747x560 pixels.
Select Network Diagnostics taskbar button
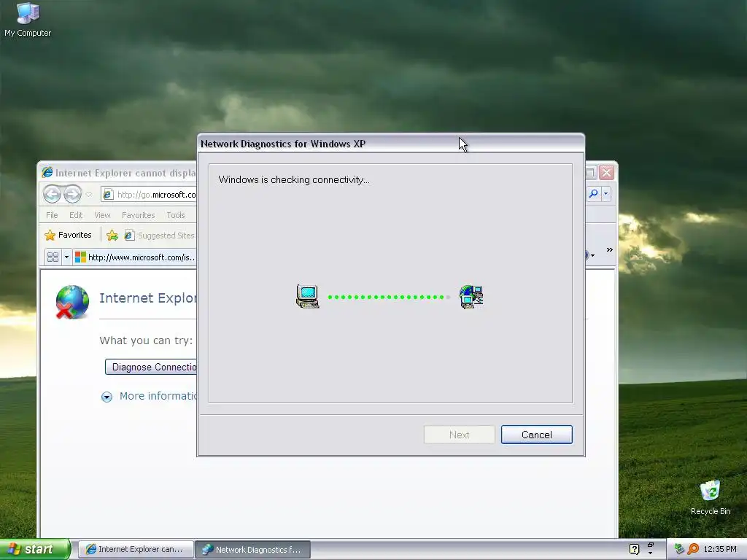253,549
